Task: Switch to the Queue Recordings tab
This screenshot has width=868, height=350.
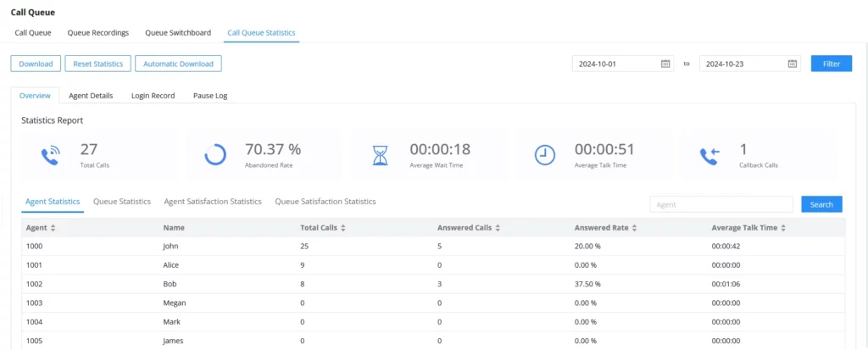Action: pos(98,33)
